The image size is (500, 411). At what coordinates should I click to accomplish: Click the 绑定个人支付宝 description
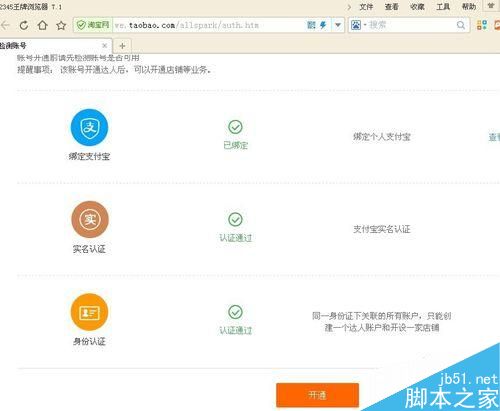pyautogui.click(x=382, y=137)
